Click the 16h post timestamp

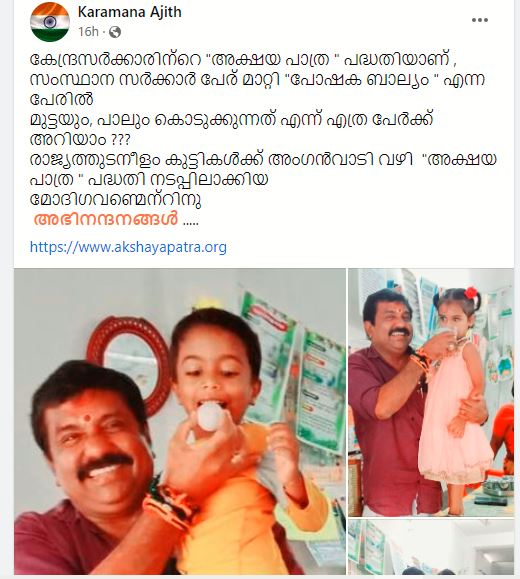pos(88,32)
